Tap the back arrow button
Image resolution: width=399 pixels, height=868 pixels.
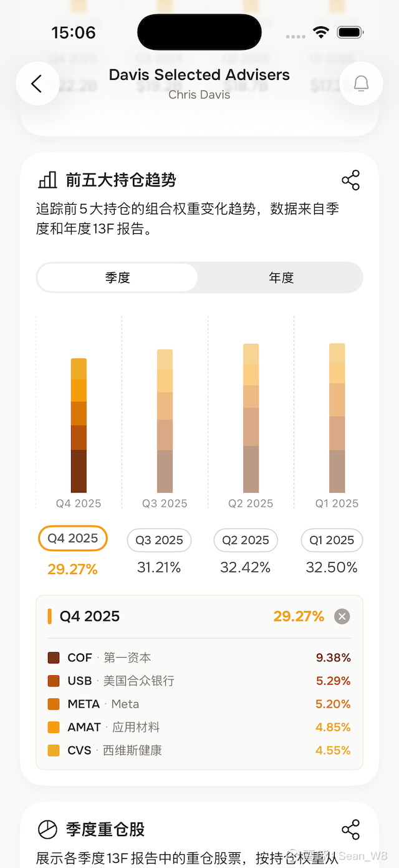(37, 84)
